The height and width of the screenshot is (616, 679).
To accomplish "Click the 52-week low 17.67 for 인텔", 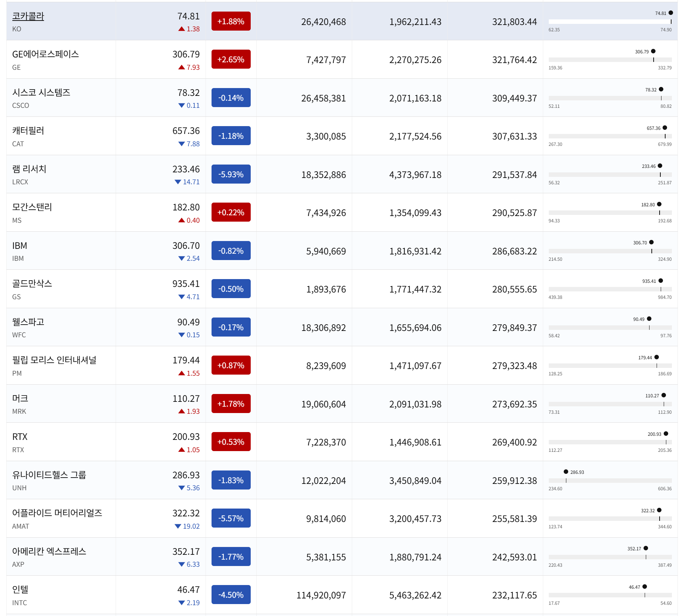I will pos(554,603).
